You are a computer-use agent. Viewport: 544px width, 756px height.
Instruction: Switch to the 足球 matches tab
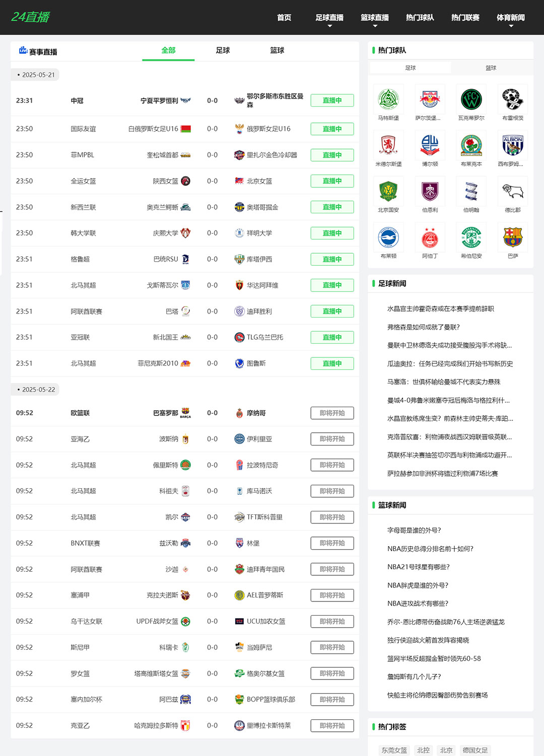[223, 50]
